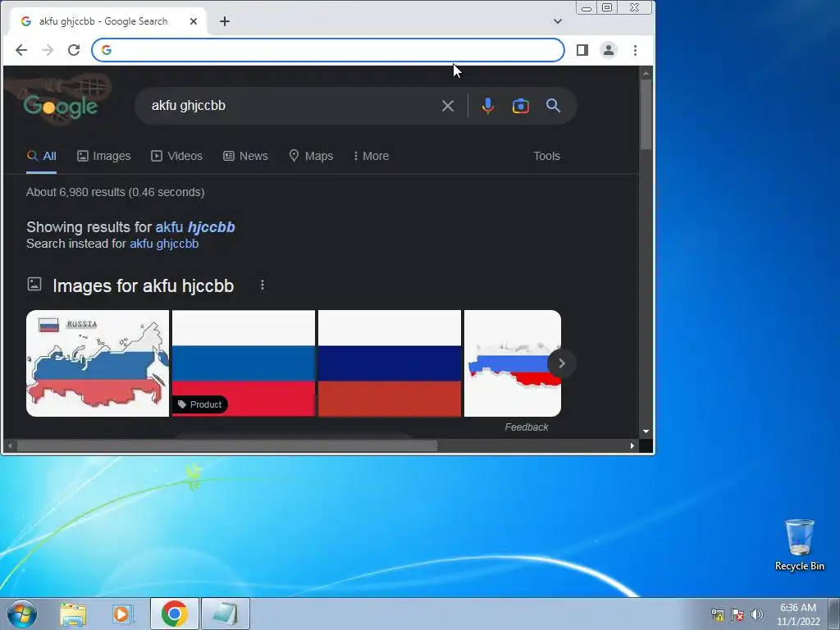Open Windows Explorer from the taskbar
Image resolution: width=840 pixels, height=630 pixels.
[x=73, y=614]
